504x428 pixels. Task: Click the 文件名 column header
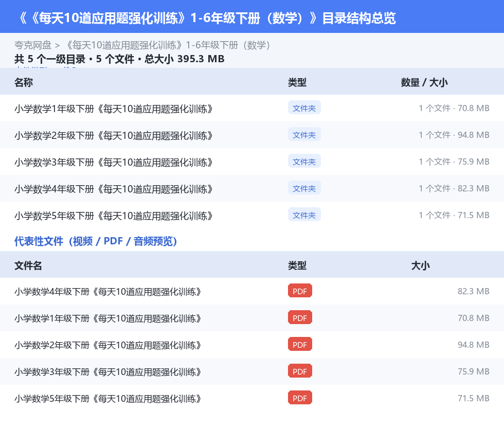click(28, 265)
